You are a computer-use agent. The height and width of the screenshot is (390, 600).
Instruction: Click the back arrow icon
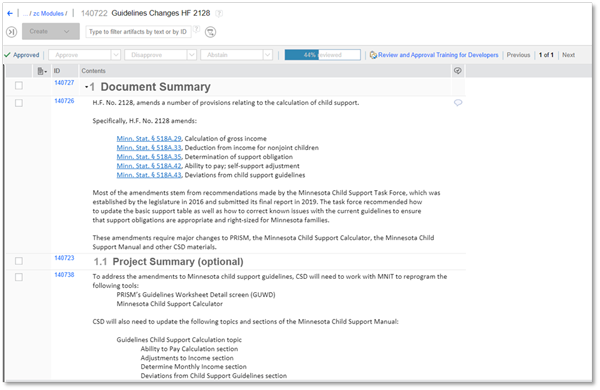(10, 13)
